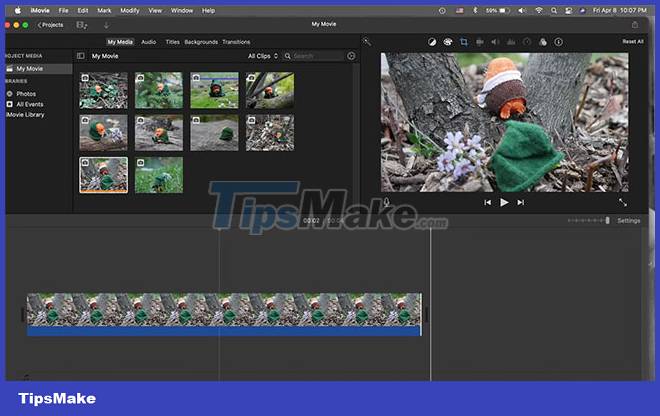This screenshot has height=416, width=660.
Task: Select My Movie in Project Media
Action: click(x=39, y=69)
